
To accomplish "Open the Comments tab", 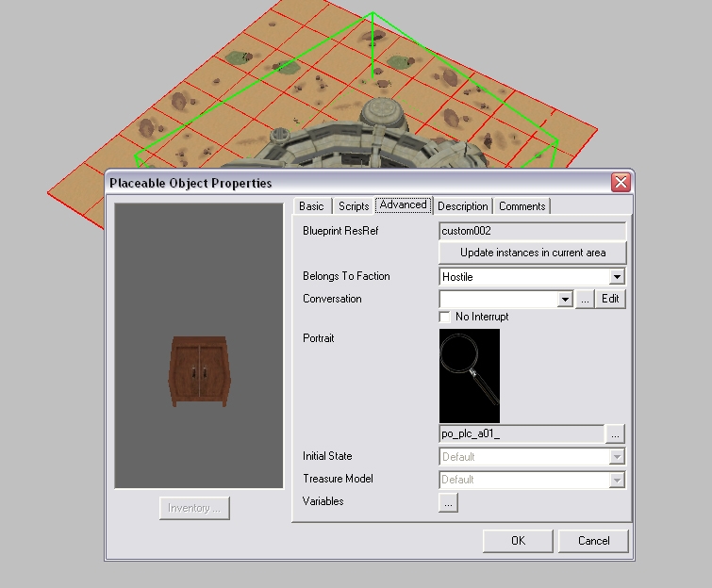I will pyautogui.click(x=522, y=206).
